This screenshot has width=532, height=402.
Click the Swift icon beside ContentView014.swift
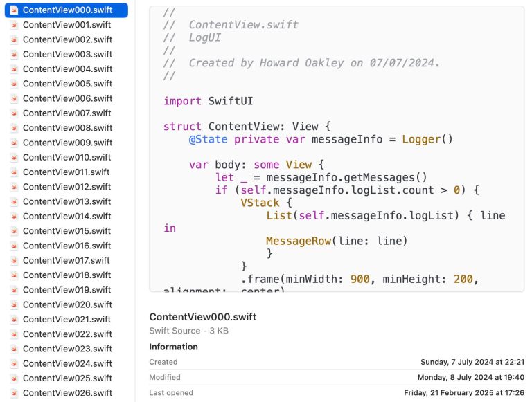(x=14, y=217)
